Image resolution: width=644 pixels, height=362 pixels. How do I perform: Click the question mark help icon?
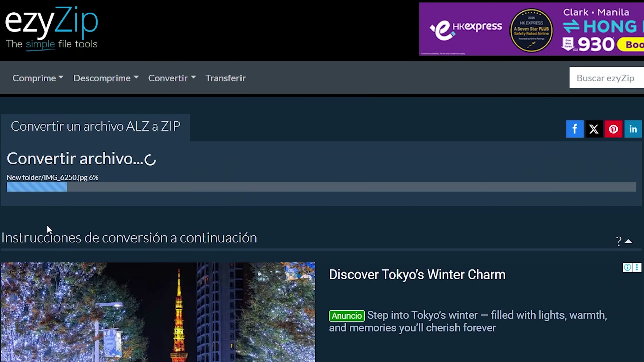click(619, 241)
